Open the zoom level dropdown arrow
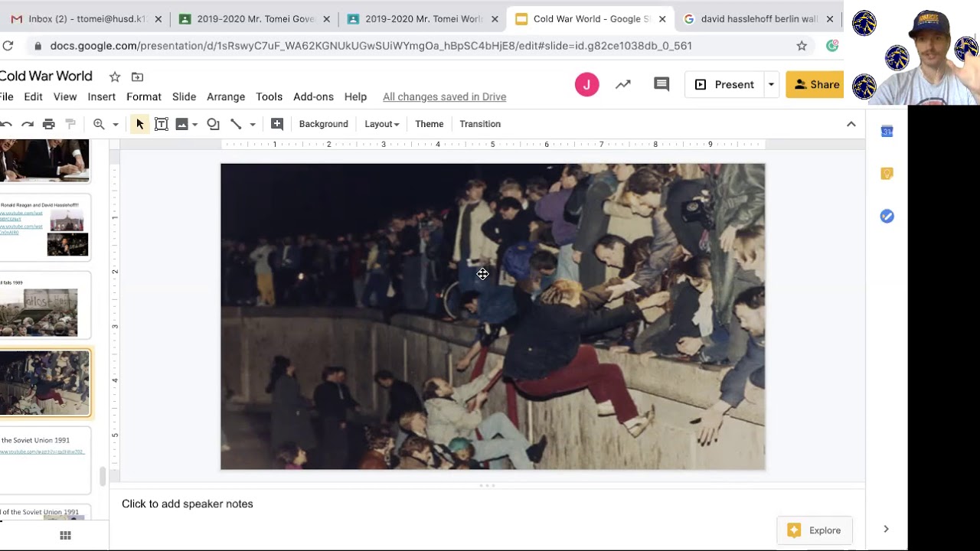The image size is (980, 551). click(116, 124)
